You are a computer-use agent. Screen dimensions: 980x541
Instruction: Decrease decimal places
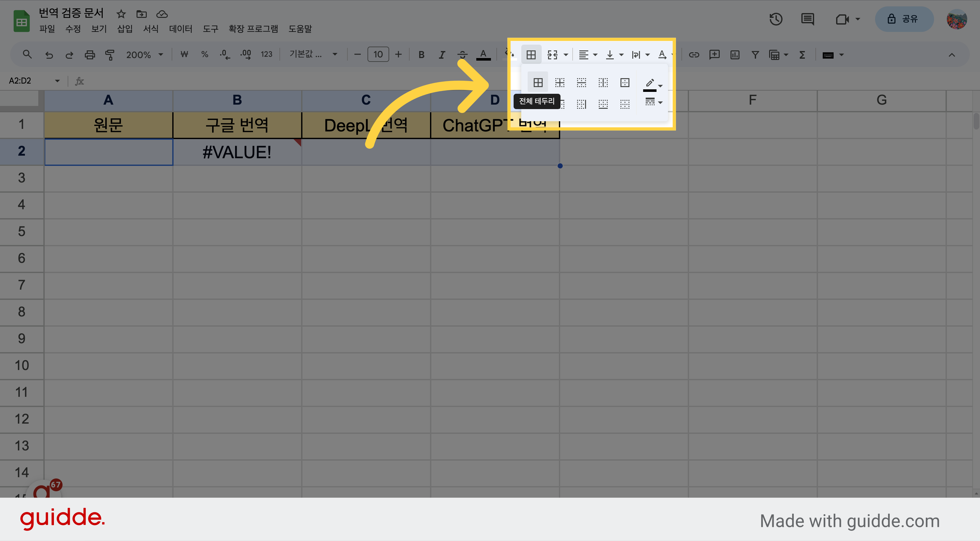225,55
